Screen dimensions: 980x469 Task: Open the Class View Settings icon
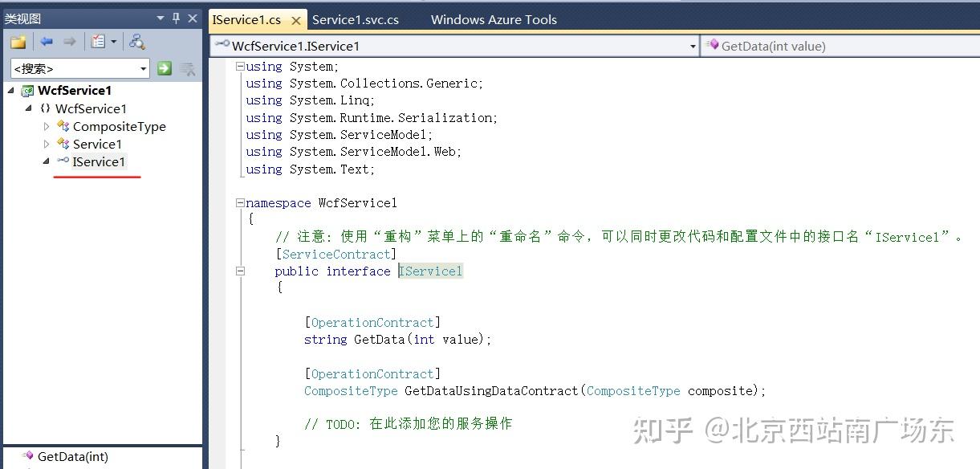point(99,42)
